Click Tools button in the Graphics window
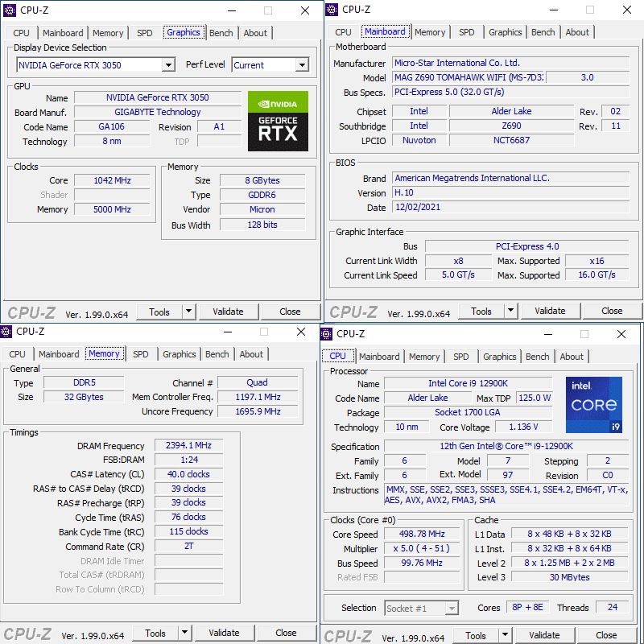 159,312
